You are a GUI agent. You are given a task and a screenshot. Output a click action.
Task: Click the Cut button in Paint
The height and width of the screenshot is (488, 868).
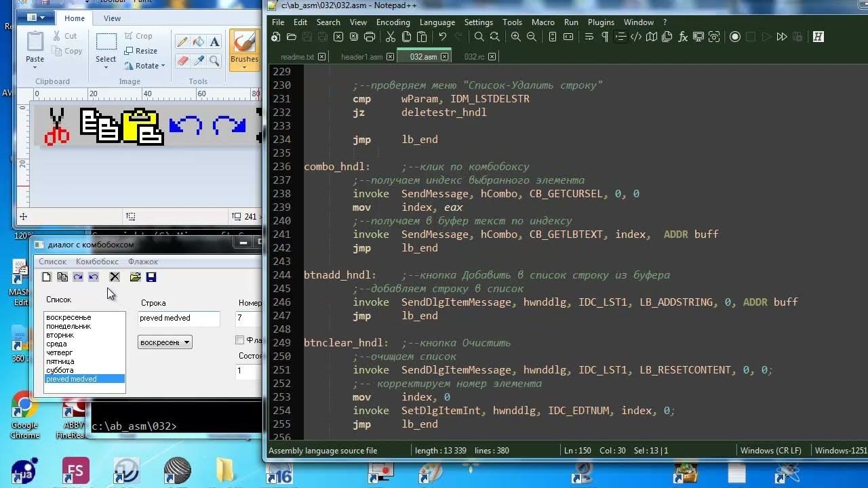pos(64,36)
